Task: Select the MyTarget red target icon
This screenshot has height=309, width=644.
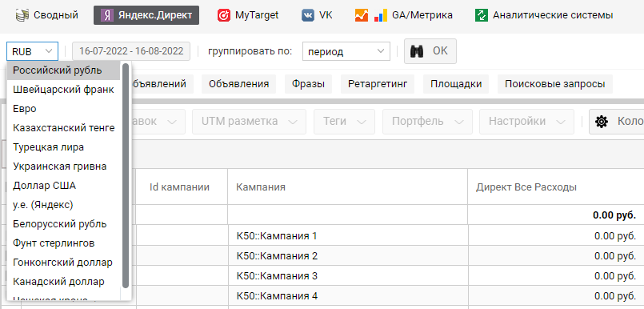Action: (x=224, y=16)
